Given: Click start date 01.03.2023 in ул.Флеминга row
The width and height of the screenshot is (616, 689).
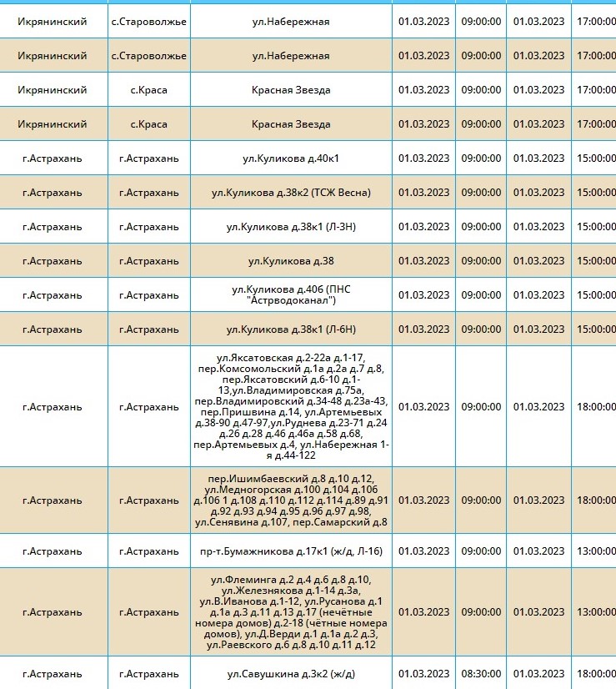Looking at the screenshot, I should 423,612.
